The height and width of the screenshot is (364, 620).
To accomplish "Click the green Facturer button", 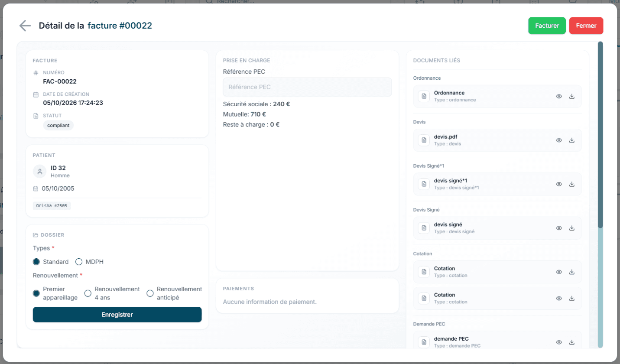I will click(x=547, y=26).
